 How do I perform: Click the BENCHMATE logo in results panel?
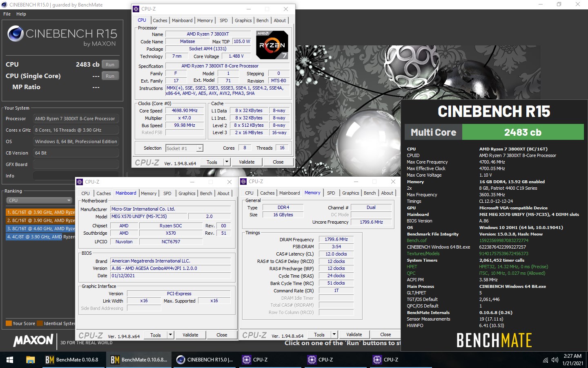click(x=494, y=340)
